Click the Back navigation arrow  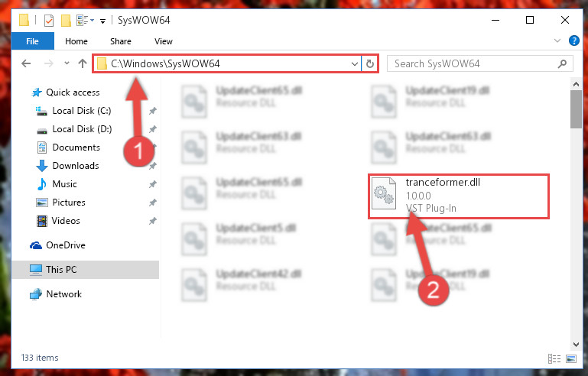click(26, 63)
